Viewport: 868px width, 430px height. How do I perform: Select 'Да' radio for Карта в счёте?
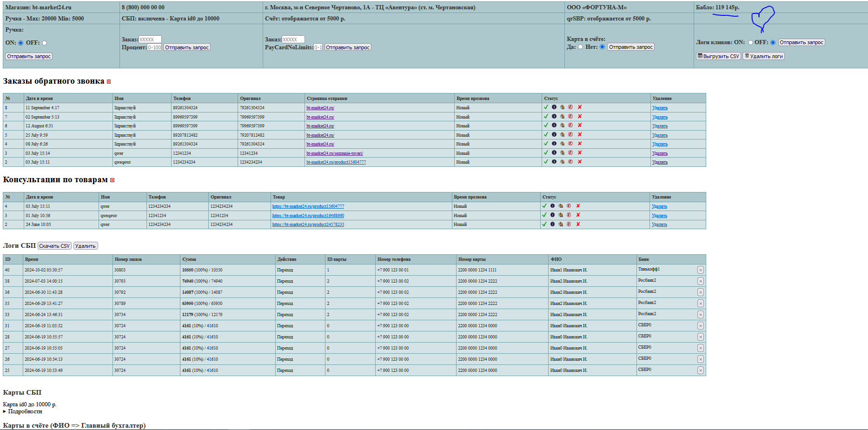581,47
